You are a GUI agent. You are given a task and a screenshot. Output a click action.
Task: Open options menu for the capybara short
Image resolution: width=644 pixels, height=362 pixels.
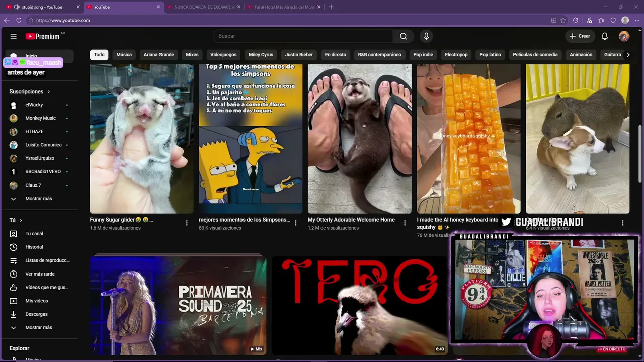click(623, 223)
